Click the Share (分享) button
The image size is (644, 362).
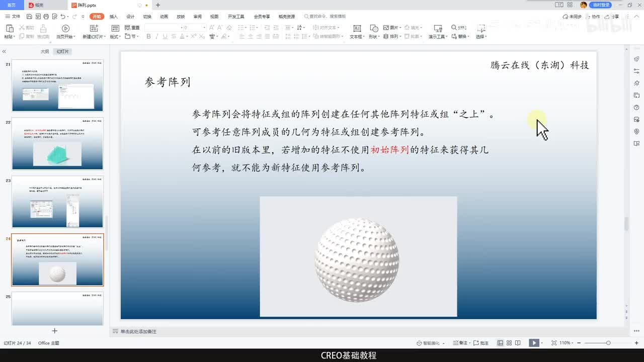[x=613, y=17]
